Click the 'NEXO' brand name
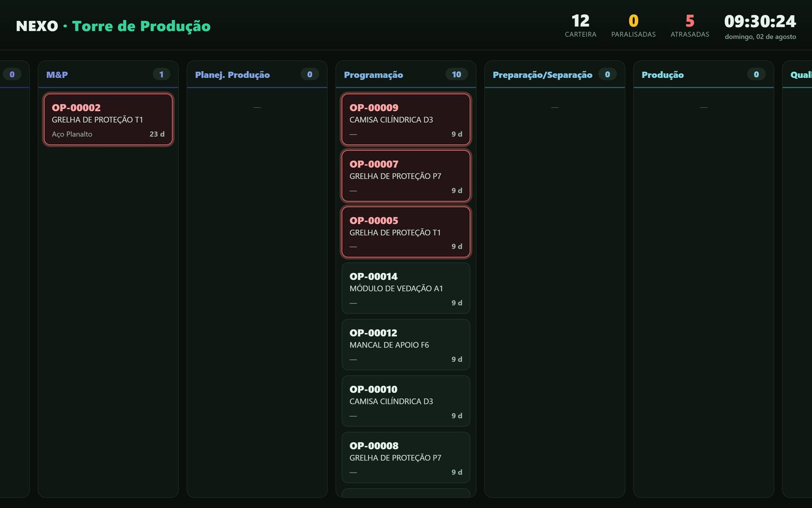 (x=37, y=26)
